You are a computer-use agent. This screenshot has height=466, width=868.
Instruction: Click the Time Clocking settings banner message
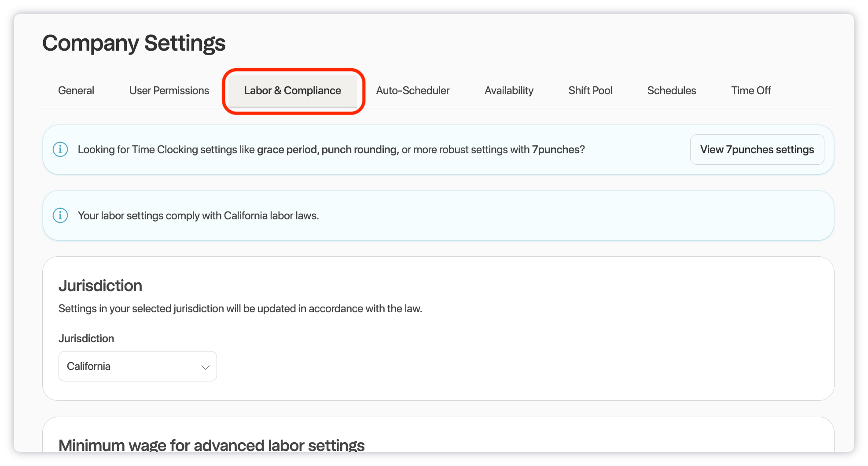pyautogui.click(x=331, y=150)
